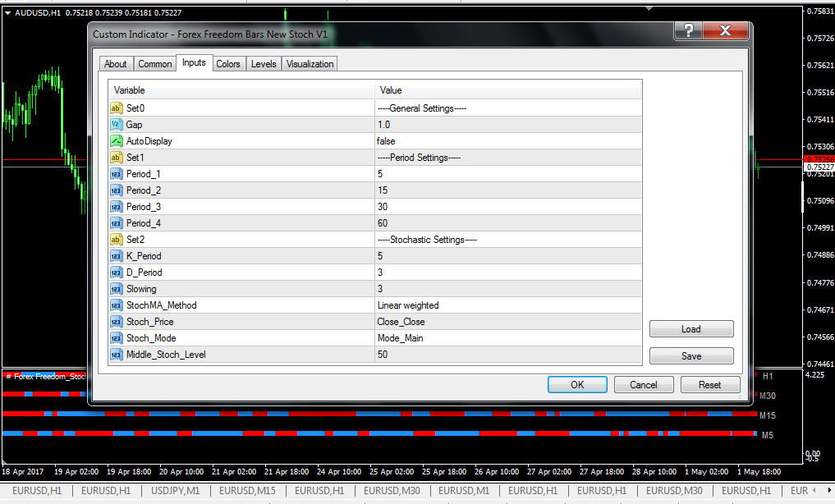Click the OK button
The height and width of the screenshot is (504, 835).
[x=577, y=385]
